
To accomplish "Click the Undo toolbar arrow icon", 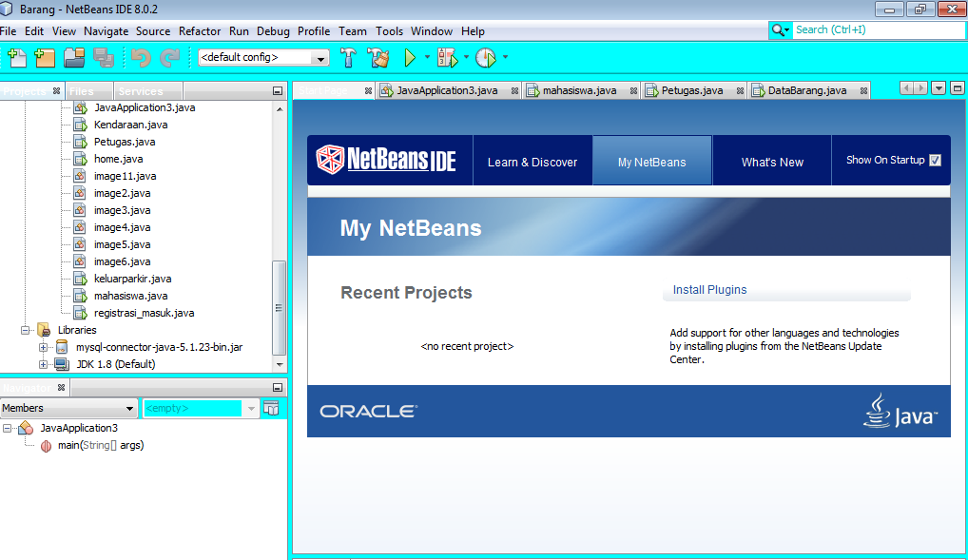I will point(141,58).
